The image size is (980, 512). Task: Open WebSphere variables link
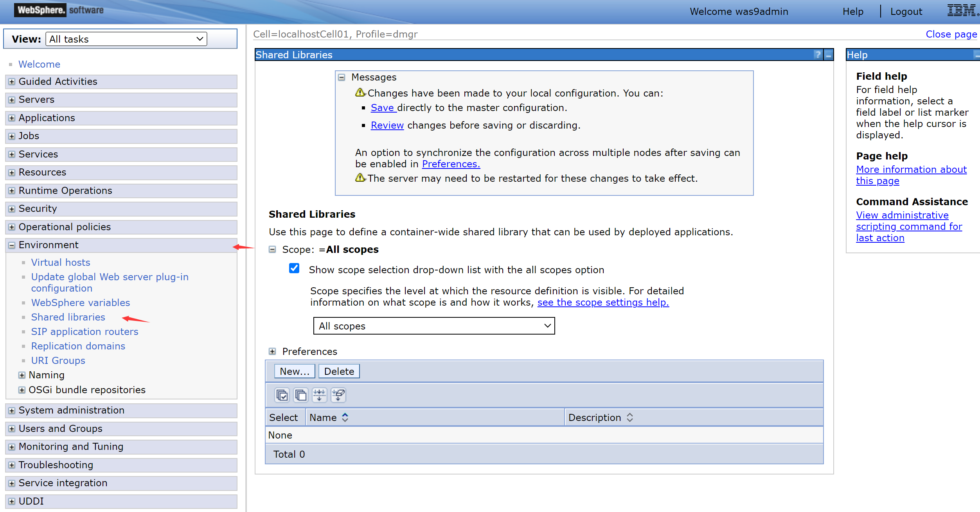(81, 303)
